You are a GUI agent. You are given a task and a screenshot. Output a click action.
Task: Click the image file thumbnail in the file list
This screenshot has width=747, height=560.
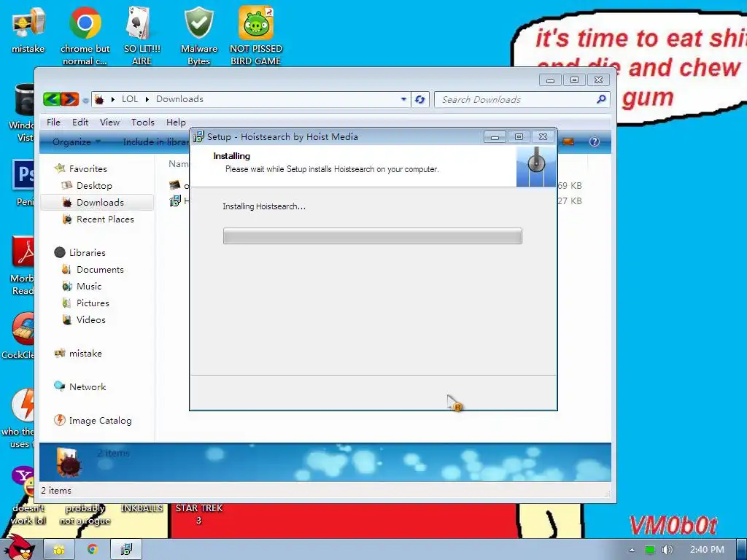pos(175,184)
